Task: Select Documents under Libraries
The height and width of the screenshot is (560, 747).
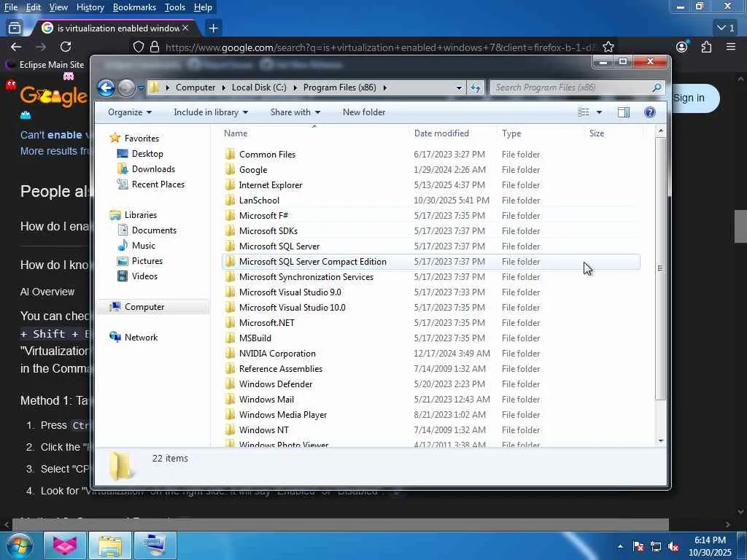Action: coord(147,231)
